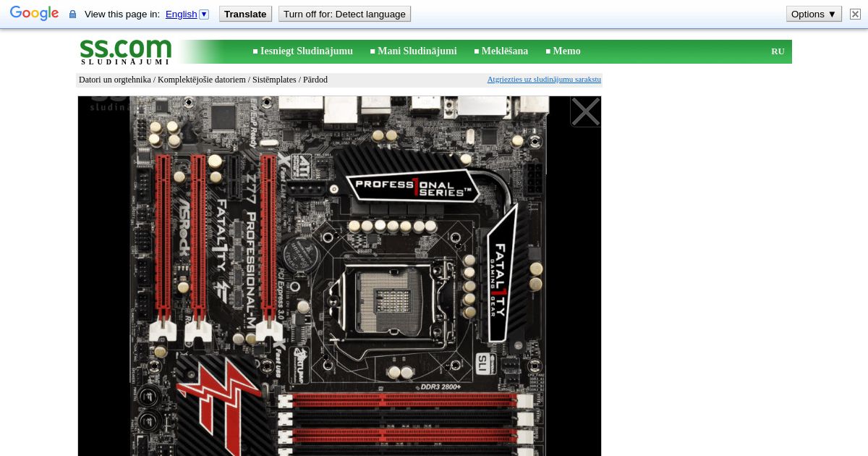Click the motherboard photo
This screenshot has width=868, height=456.
(339, 276)
